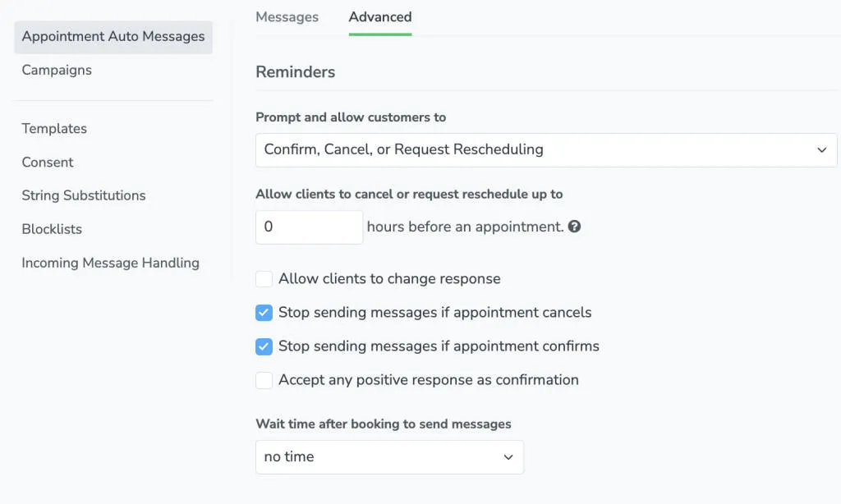The width and height of the screenshot is (841, 504).
Task: Open the help tooltip beside hours field
Action: [574, 226]
